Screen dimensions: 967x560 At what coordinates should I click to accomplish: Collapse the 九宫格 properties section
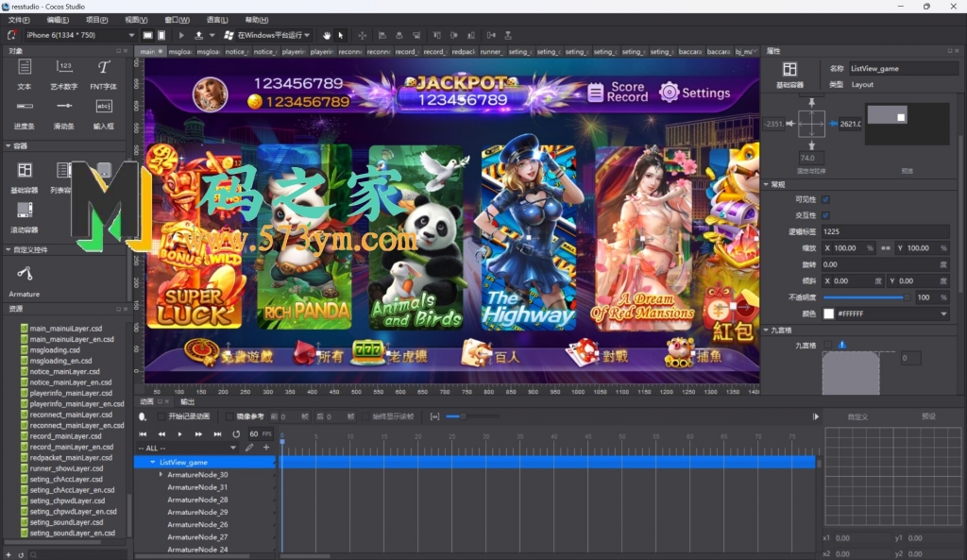[767, 330]
